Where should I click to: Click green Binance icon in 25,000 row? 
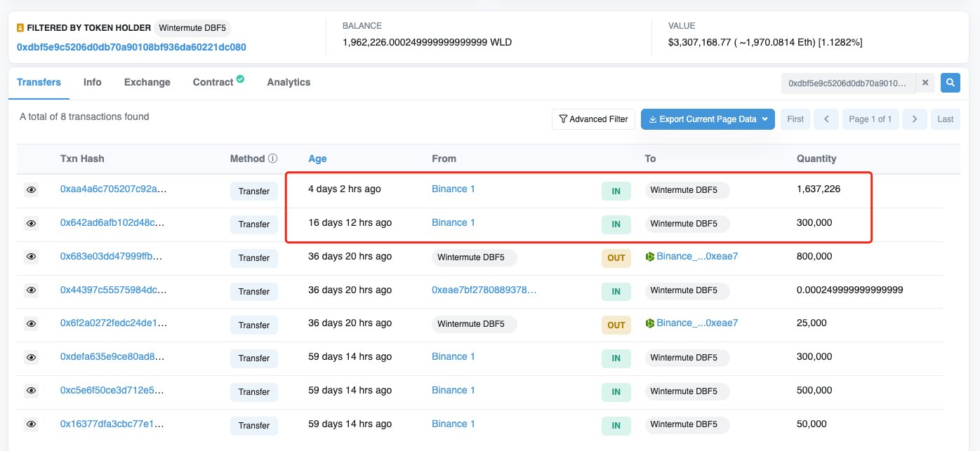(650, 323)
